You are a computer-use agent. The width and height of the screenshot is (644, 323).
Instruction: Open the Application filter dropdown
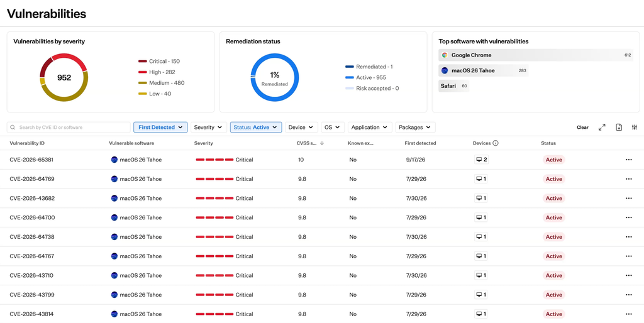(x=370, y=127)
